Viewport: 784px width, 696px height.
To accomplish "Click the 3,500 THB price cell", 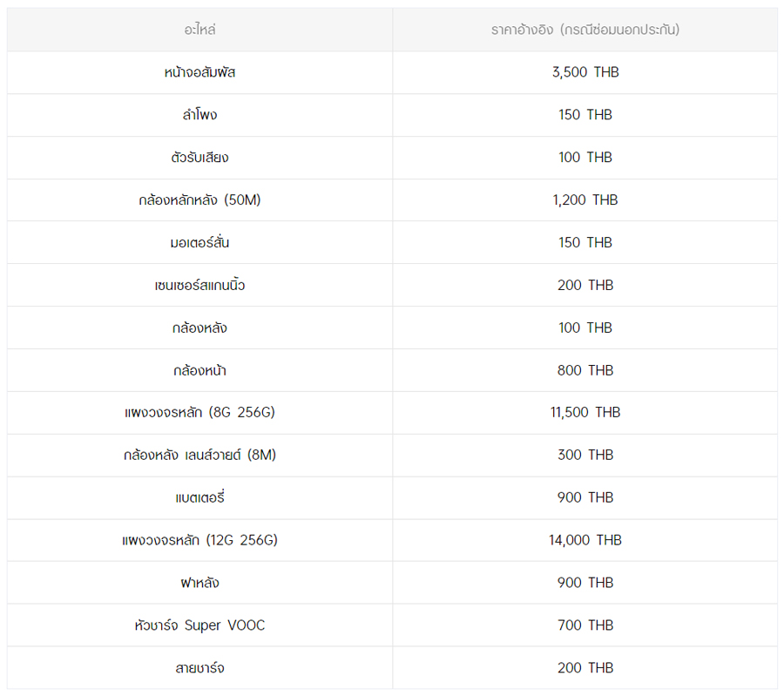I will pyautogui.click(x=585, y=72).
